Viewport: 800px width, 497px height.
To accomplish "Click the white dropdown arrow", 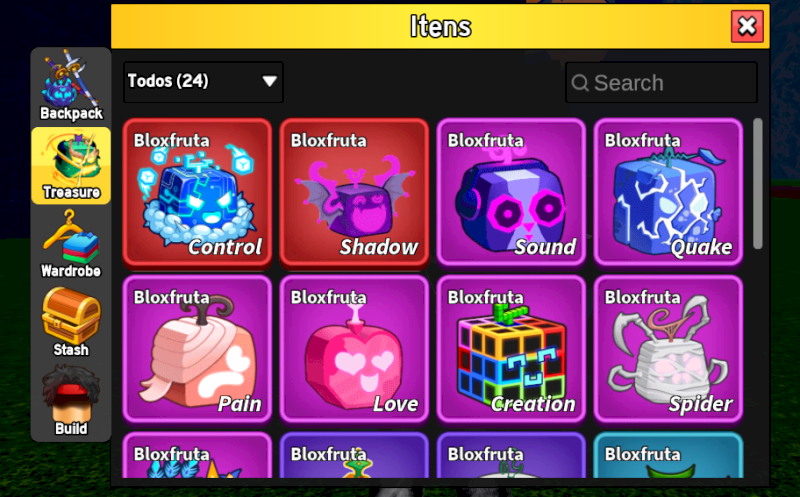I will pyautogui.click(x=269, y=81).
